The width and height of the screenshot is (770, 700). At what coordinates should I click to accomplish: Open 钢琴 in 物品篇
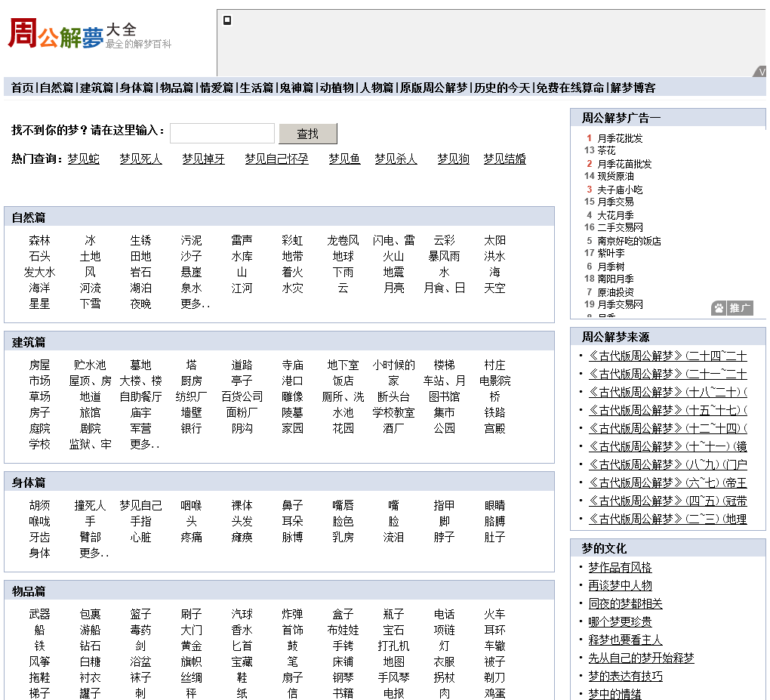[x=343, y=678]
